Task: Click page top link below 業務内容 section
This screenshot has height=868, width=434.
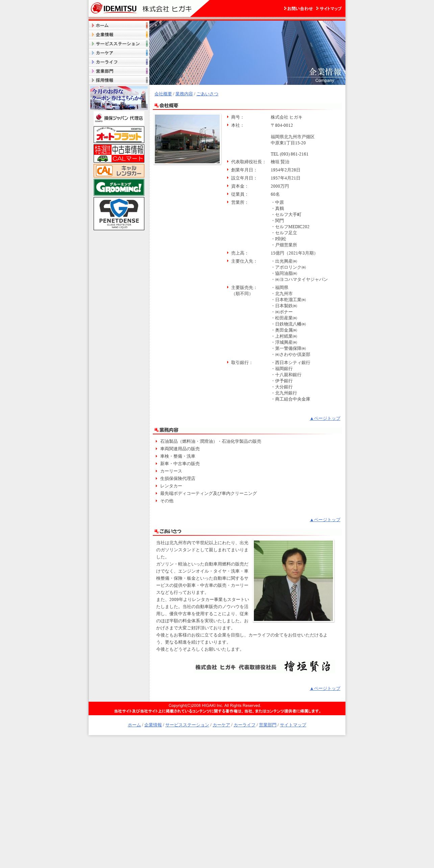Action: [325, 520]
